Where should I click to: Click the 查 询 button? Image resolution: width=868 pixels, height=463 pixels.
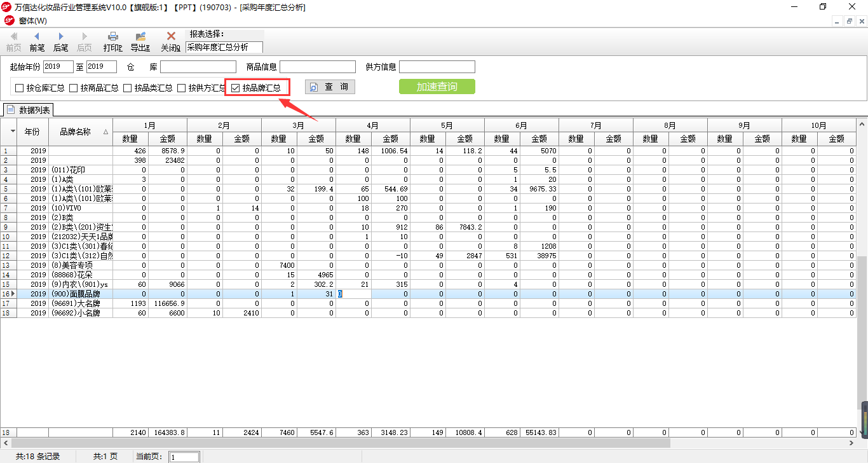(330, 86)
